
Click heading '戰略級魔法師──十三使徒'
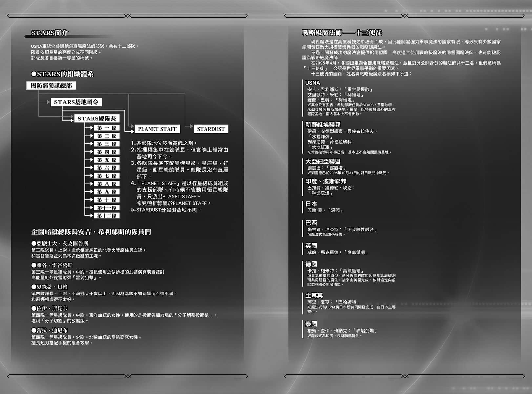[x=342, y=33]
